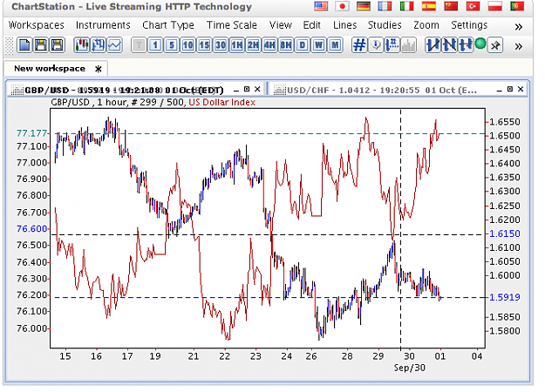Viewport: 545px width, 392px height.
Task: Click the 1.5919 current price label
Action: [505, 298]
